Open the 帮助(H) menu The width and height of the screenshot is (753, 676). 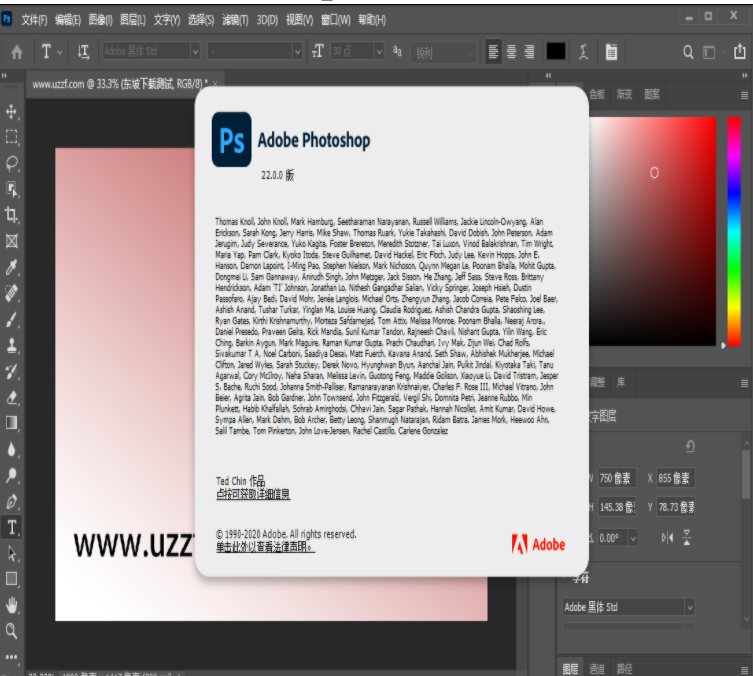click(x=372, y=20)
